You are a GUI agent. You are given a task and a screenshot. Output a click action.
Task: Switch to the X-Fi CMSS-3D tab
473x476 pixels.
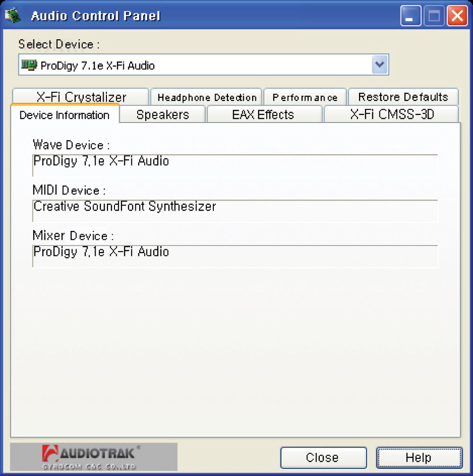(392, 115)
